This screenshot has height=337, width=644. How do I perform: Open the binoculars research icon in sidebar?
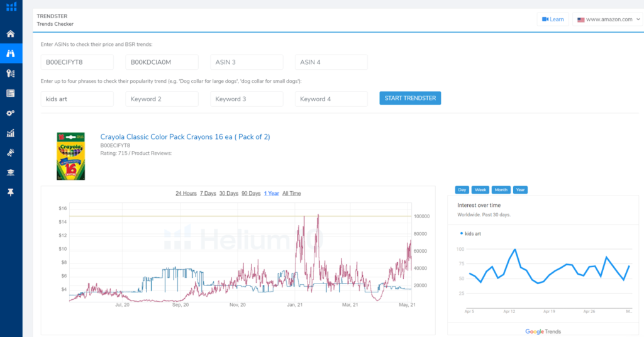pos(11,53)
